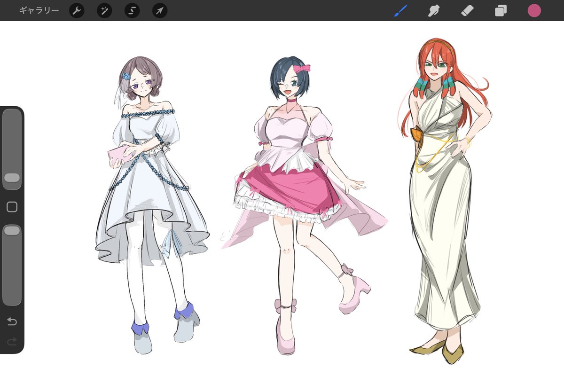Open the Adjustments magic wand menu
This screenshot has height=392, width=564.
[x=104, y=10]
